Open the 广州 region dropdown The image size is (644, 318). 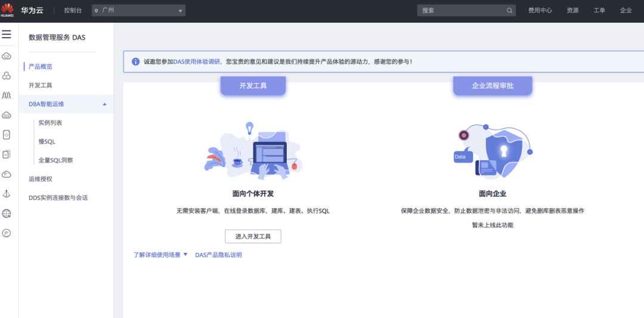[x=138, y=11]
